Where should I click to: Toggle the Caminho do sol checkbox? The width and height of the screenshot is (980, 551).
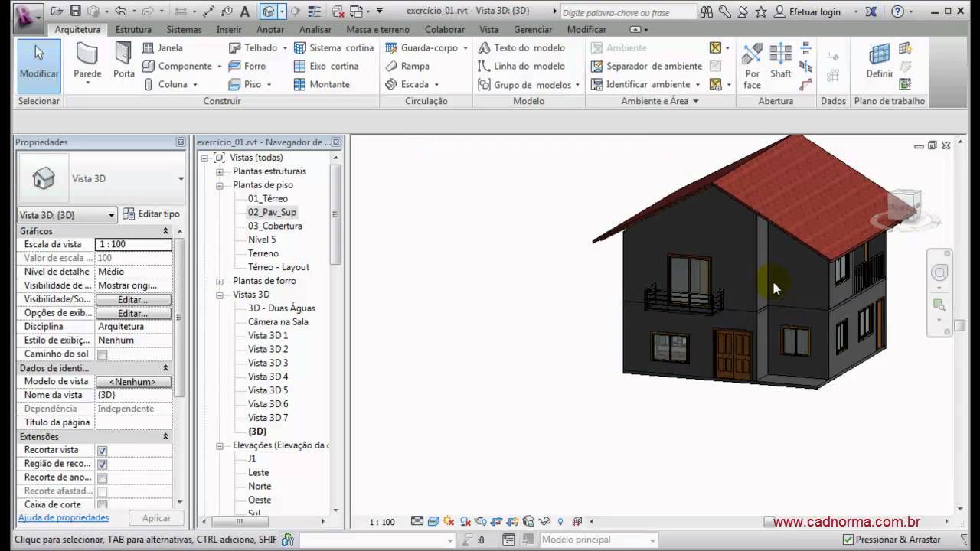103,354
